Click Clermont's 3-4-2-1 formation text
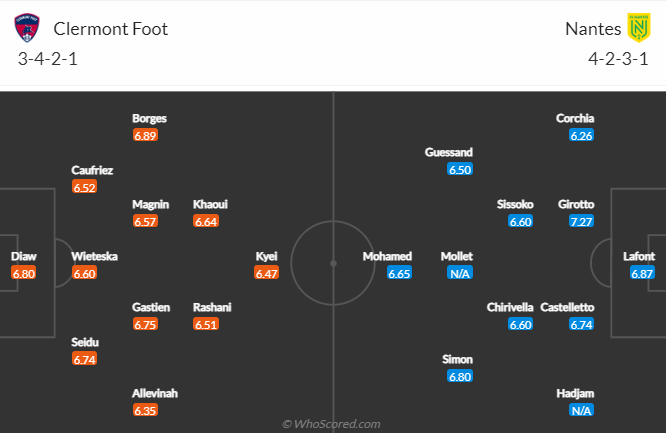666x433 pixels. coord(48,58)
